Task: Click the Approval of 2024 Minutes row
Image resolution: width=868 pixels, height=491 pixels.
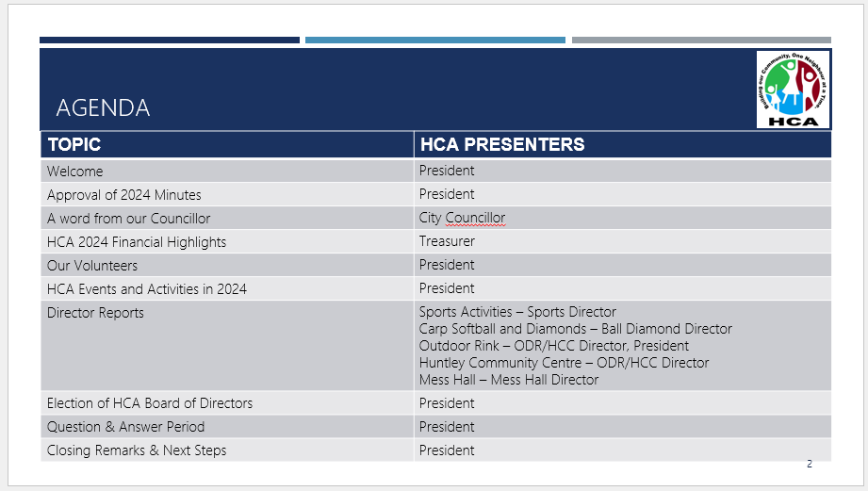Action: (x=124, y=195)
